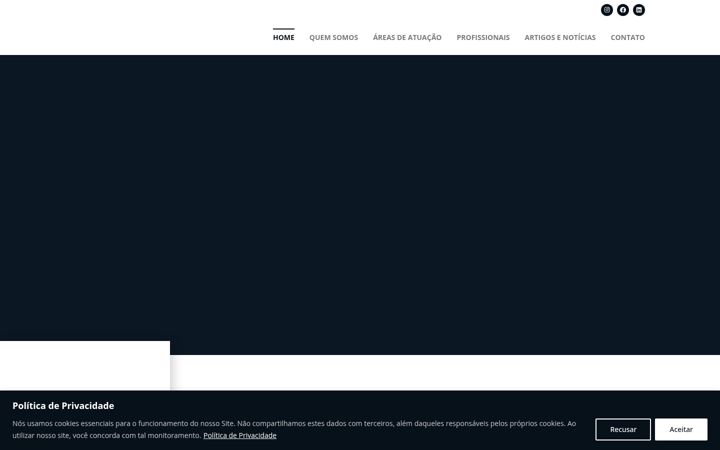Open the underlined Política de Privacidade link
This screenshot has width=720, height=450.
240,435
